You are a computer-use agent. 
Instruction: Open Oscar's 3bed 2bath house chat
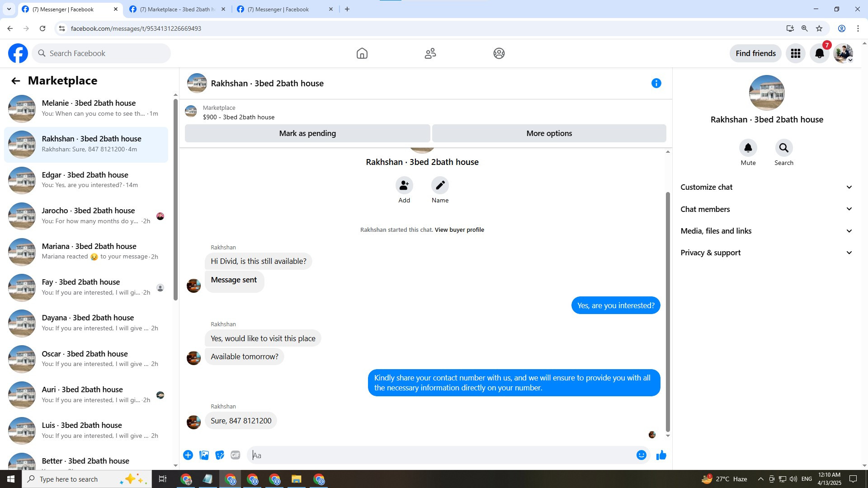(86, 359)
